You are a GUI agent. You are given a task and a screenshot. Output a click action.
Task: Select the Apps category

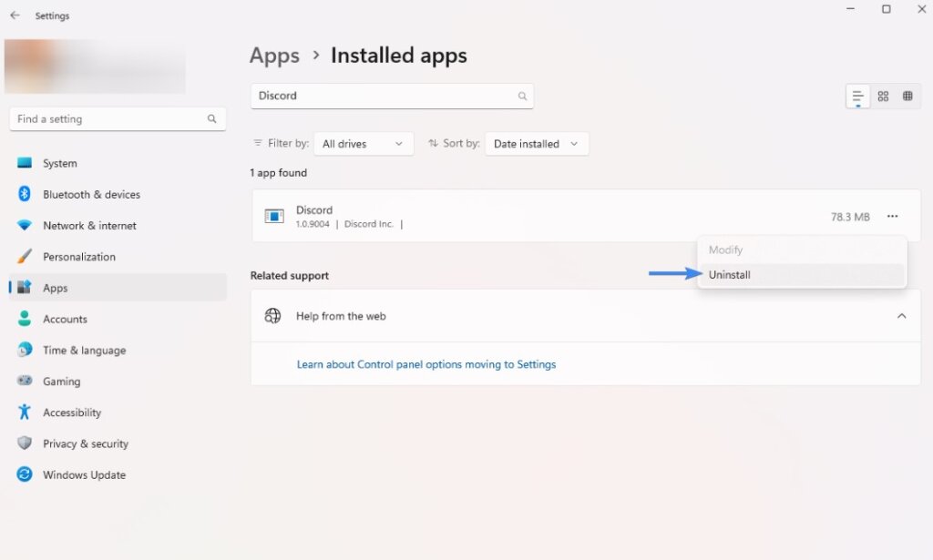point(118,288)
